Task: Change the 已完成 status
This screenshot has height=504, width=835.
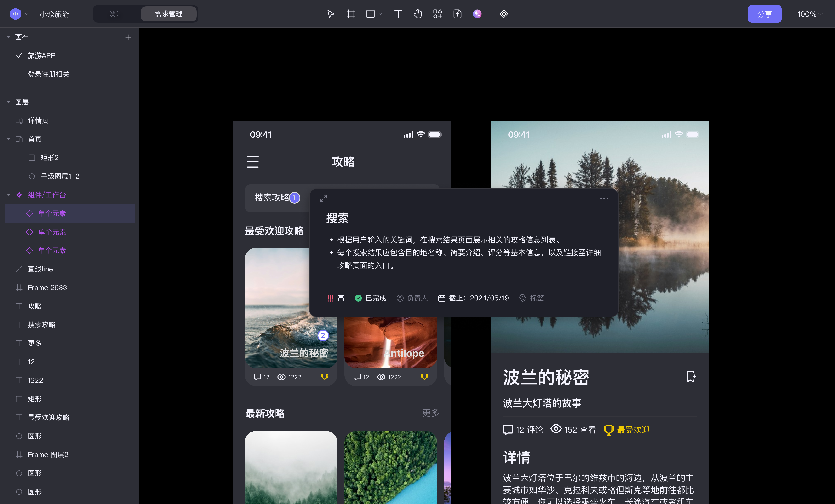Action: coord(370,298)
